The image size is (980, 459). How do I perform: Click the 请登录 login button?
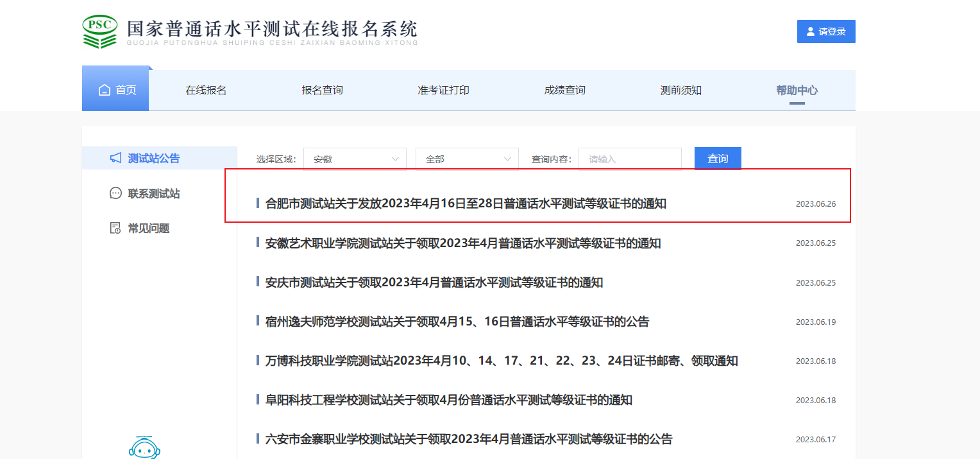(826, 31)
